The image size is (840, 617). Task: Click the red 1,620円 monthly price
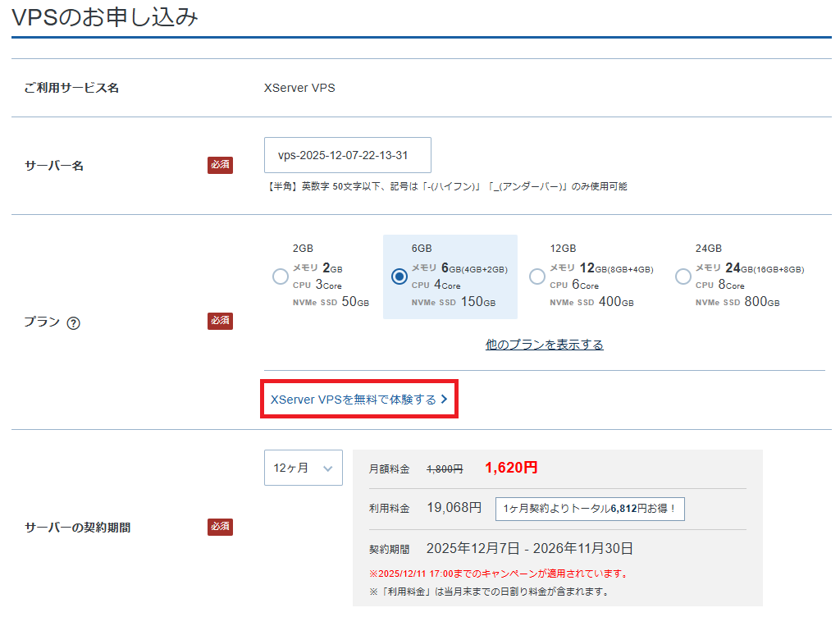coord(511,468)
